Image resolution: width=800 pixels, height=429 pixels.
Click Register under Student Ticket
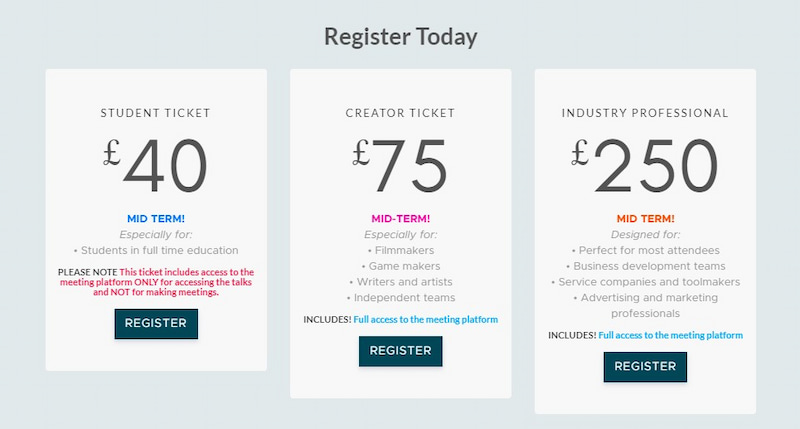coord(156,324)
